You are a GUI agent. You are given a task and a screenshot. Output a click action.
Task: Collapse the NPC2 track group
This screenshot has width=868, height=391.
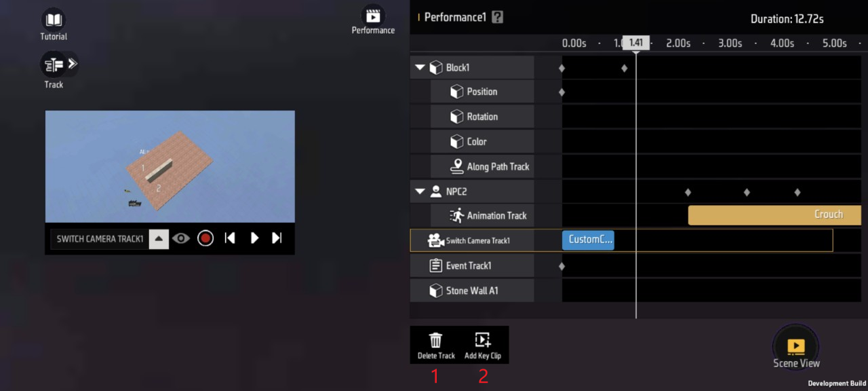[x=420, y=192]
